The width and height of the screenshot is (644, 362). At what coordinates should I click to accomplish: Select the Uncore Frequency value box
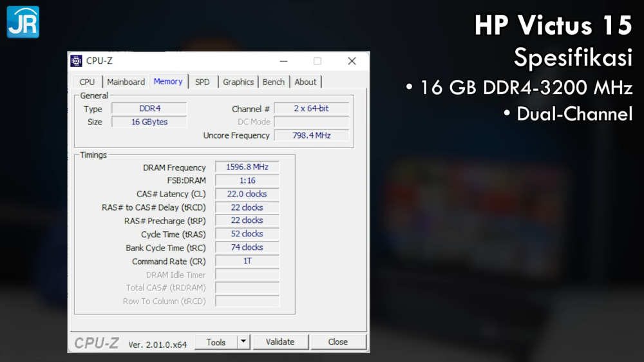[311, 135]
